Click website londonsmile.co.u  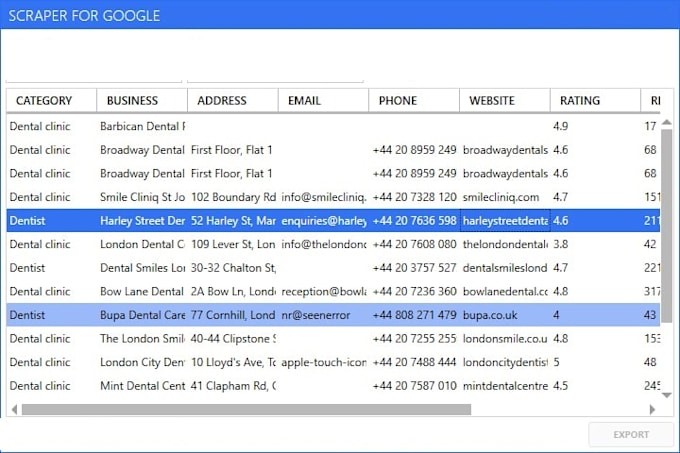[x=505, y=339]
